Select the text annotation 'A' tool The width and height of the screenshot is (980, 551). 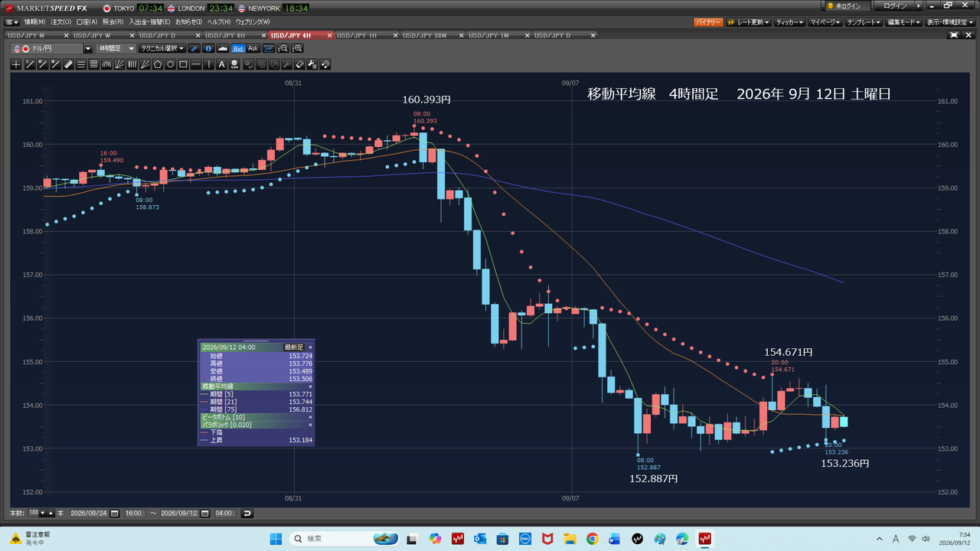click(222, 64)
